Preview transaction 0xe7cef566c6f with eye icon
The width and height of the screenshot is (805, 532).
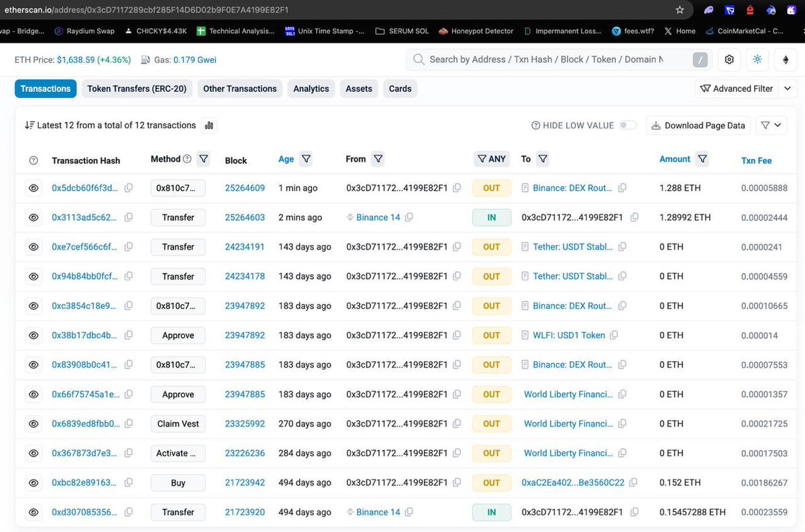[x=34, y=247]
